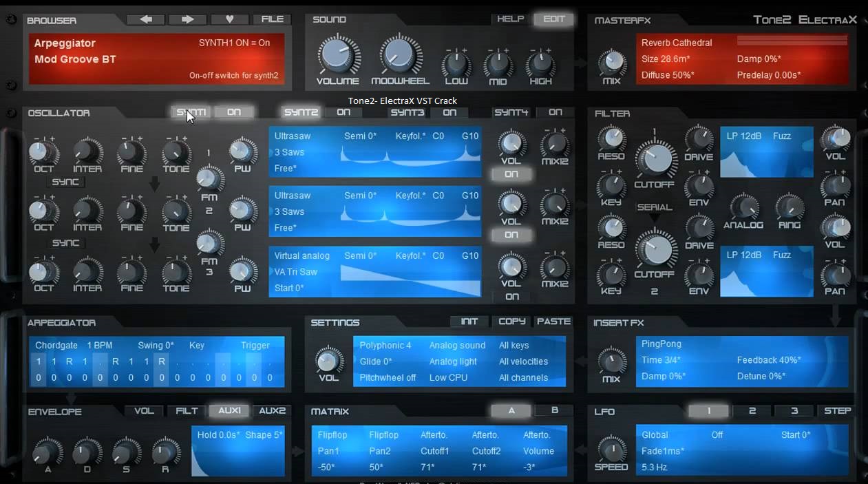The width and height of the screenshot is (868, 484).
Task: Select the AUX2 envelope tab
Action: click(x=272, y=411)
